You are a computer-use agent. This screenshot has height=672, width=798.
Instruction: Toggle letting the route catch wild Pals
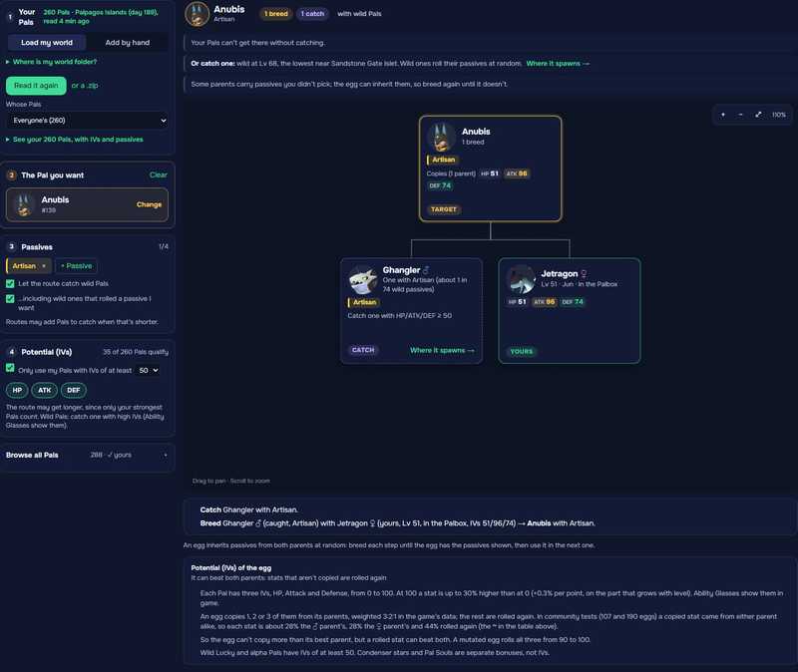[10, 284]
